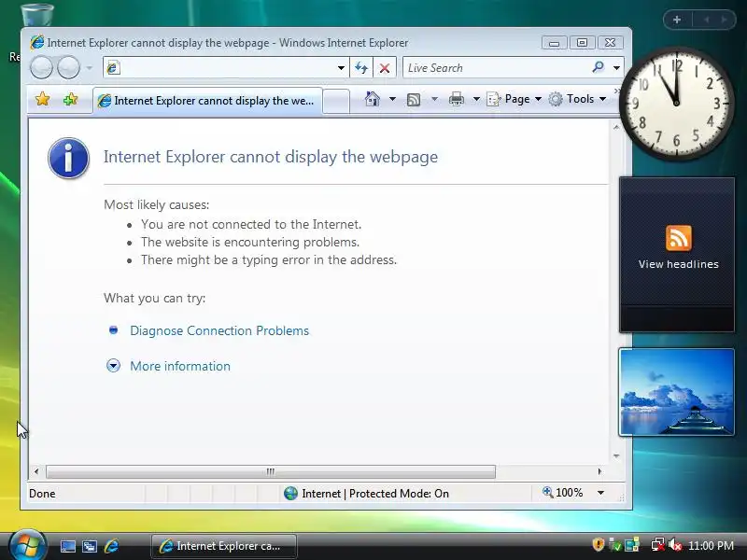Click Switch between windows quick launch icon
The height and width of the screenshot is (560, 747).
point(90,546)
